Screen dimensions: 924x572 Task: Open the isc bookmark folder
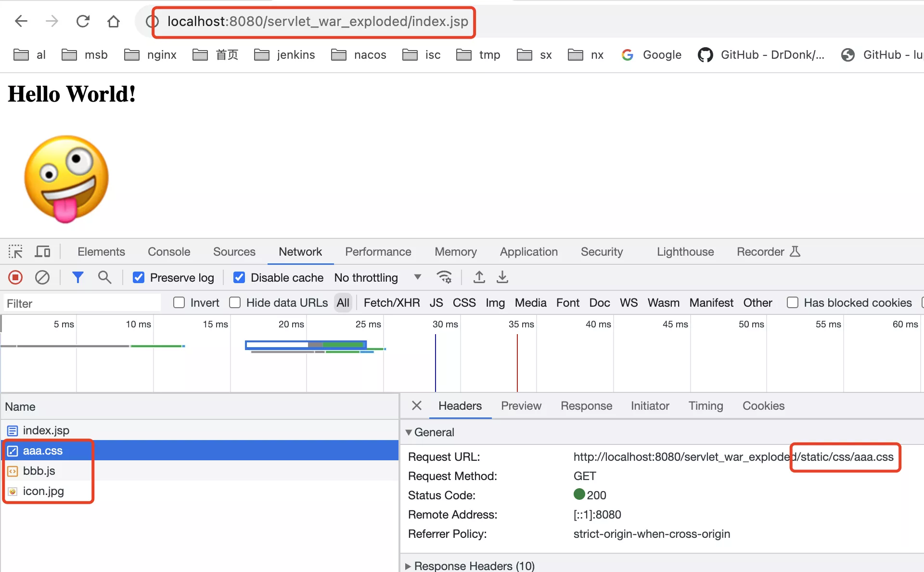point(422,55)
